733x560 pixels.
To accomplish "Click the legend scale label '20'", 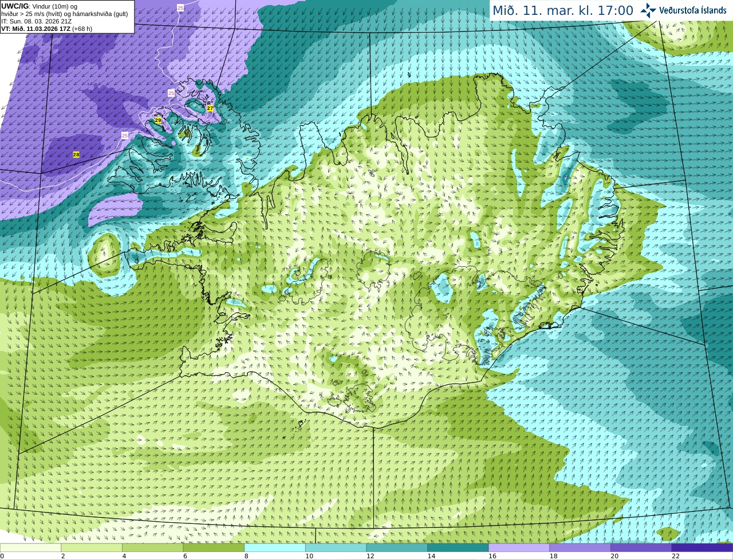I will [614, 556].
